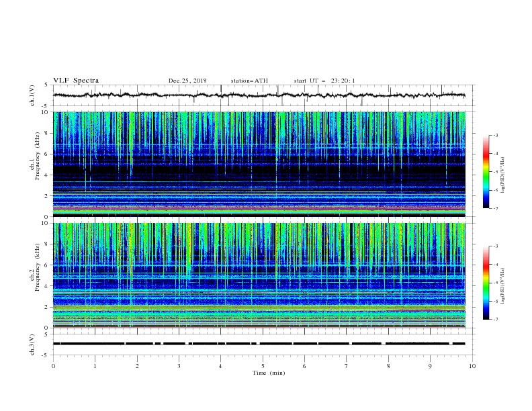Image resolution: width=532 pixels, height=411 pixels.
Task: Click the "5" volt tick of ch.3(V) axis
Action: pos(47,334)
